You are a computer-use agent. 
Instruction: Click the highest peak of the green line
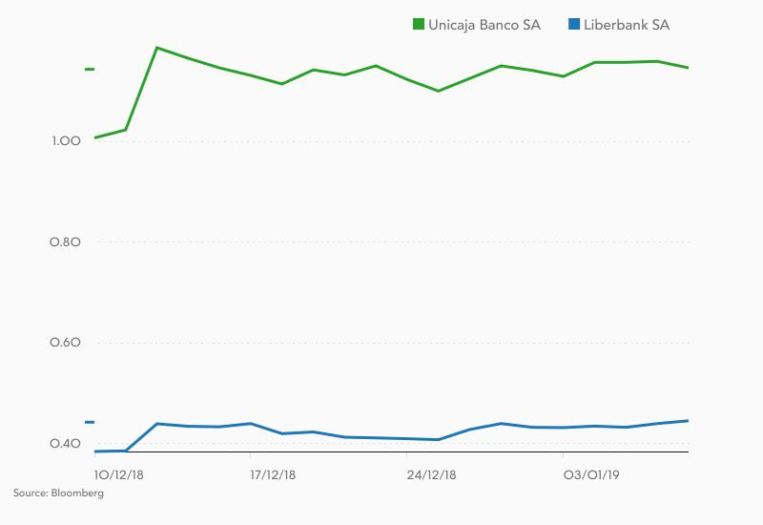coord(157,47)
